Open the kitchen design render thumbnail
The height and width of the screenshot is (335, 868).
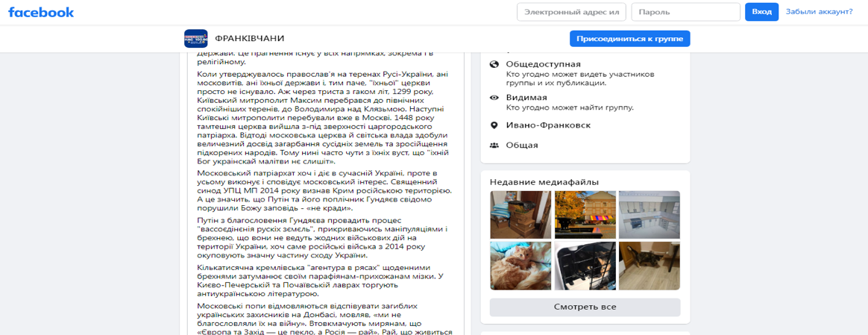click(x=650, y=214)
